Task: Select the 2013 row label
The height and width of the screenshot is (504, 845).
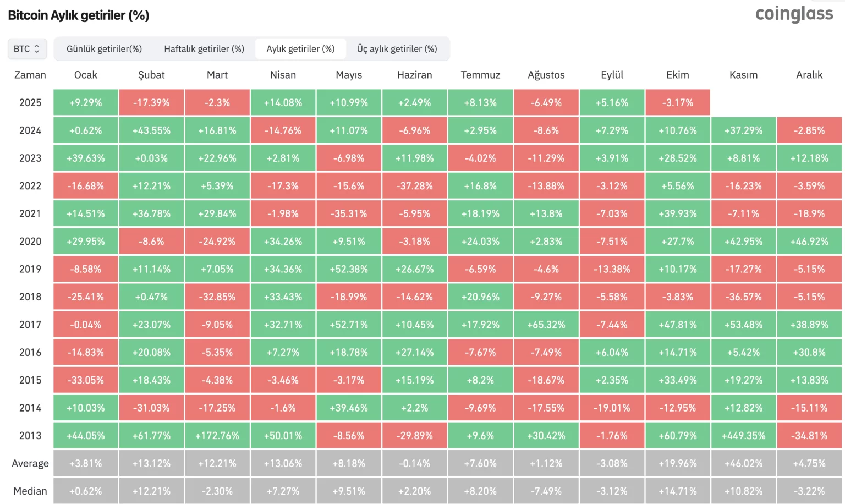Action: pyautogui.click(x=30, y=436)
